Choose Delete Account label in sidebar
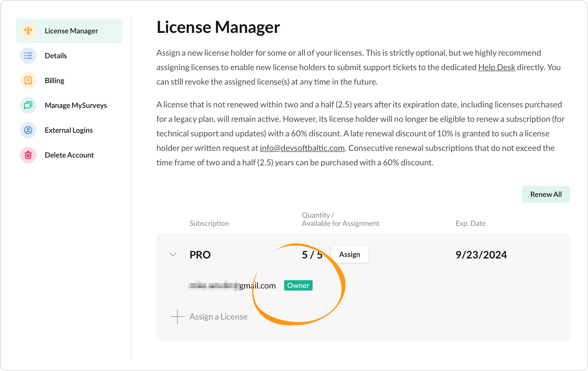This screenshot has height=371, width=588. [69, 155]
